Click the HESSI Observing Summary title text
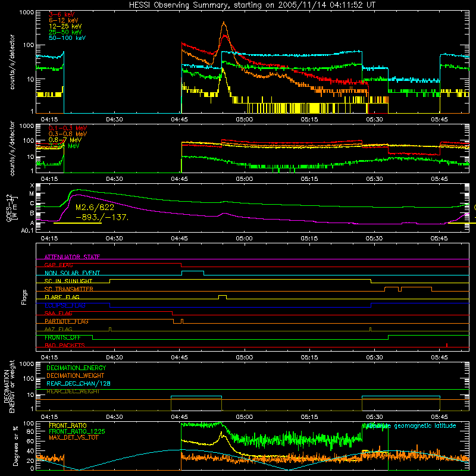The width and height of the screenshot is (476, 476). point(252,5)
